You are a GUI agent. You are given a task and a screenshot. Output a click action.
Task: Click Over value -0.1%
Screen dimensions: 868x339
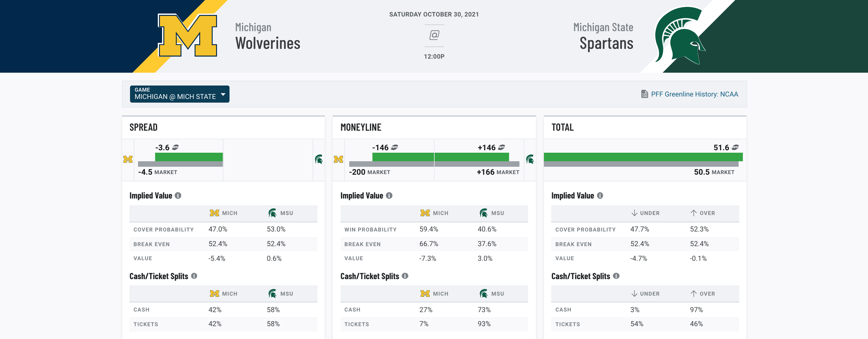[x=698, y=258]
